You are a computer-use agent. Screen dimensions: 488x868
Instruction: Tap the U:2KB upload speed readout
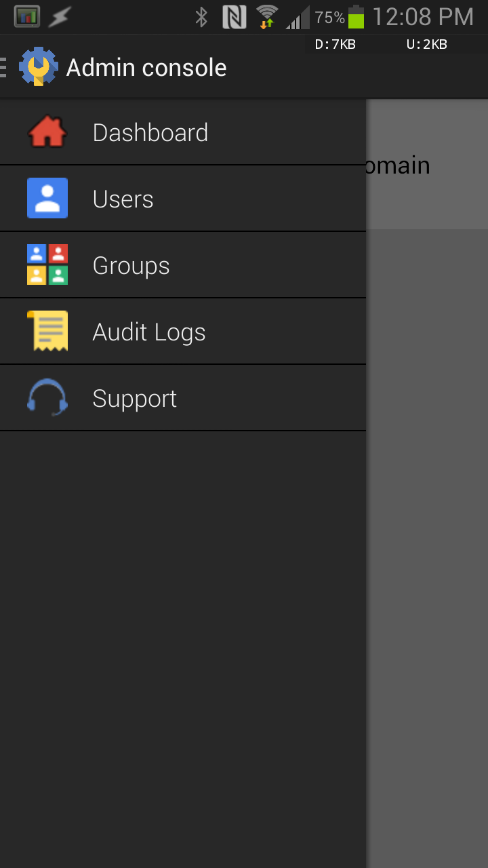426,45
